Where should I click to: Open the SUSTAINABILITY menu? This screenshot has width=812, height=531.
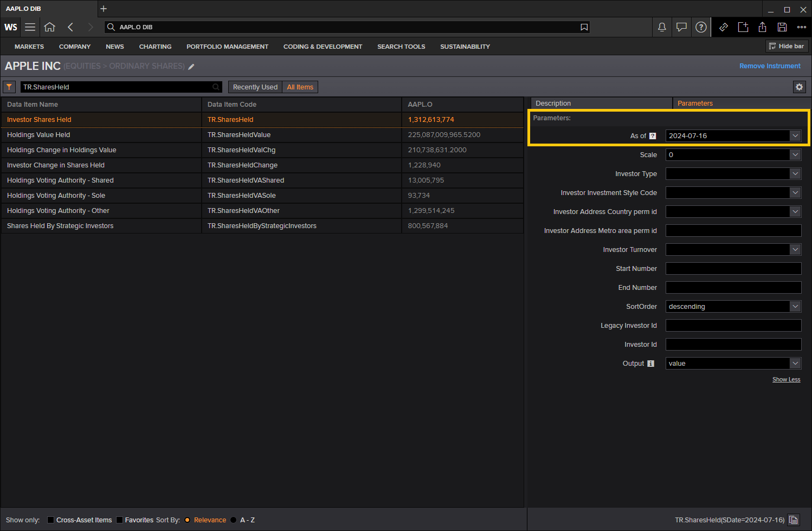pos(465,47)
